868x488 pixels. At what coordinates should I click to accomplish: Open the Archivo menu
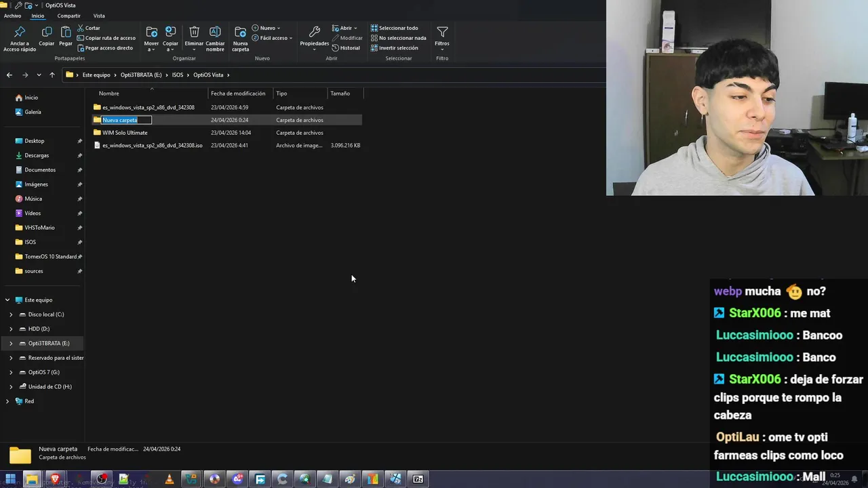12,16
